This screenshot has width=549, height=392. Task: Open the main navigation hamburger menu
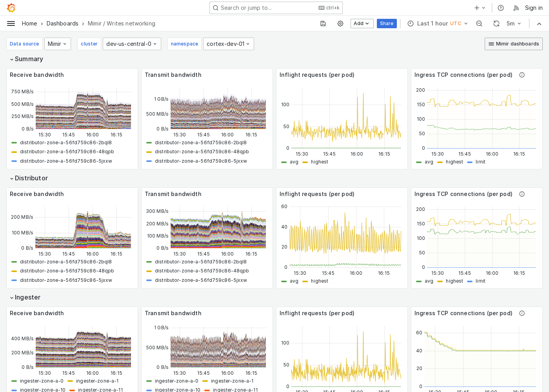(x=11, y=23)
